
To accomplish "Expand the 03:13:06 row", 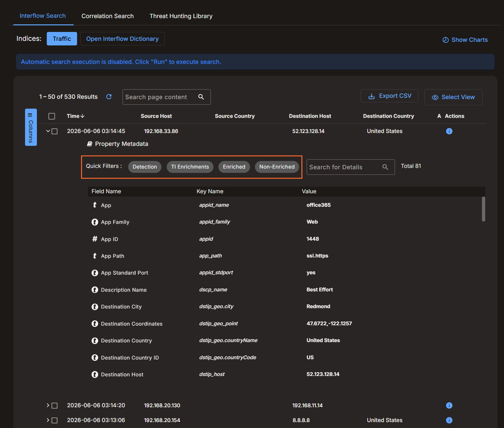I will pos(48,420).
